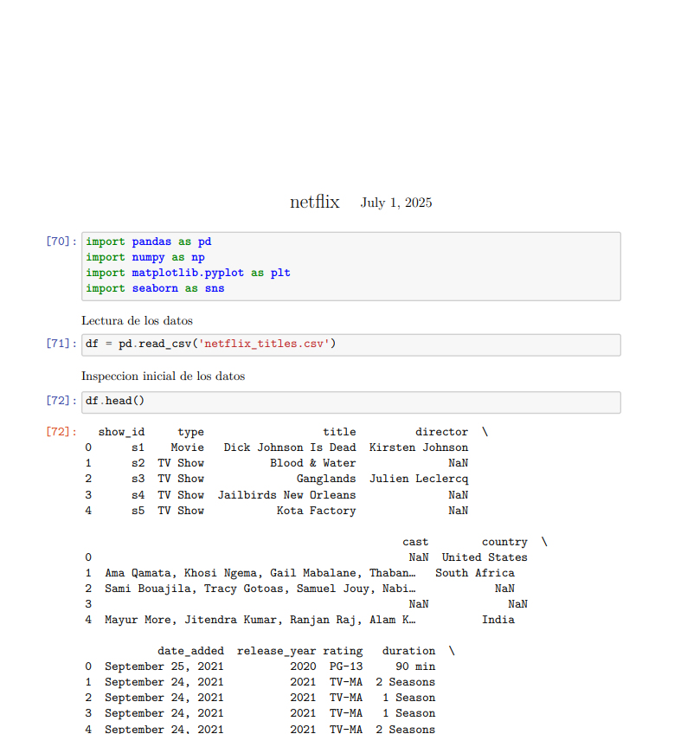Click the 'cast' column header
This screenshot has width=700, height=734.
(415, 542)
